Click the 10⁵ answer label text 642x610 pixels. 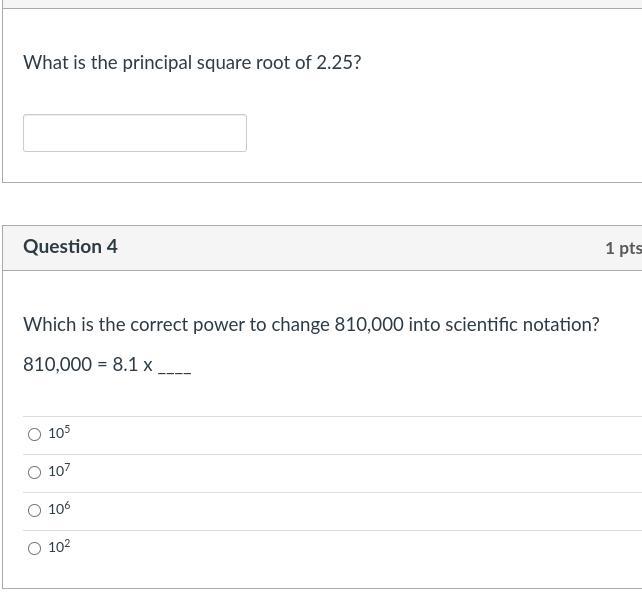click(x=59, y=433)
